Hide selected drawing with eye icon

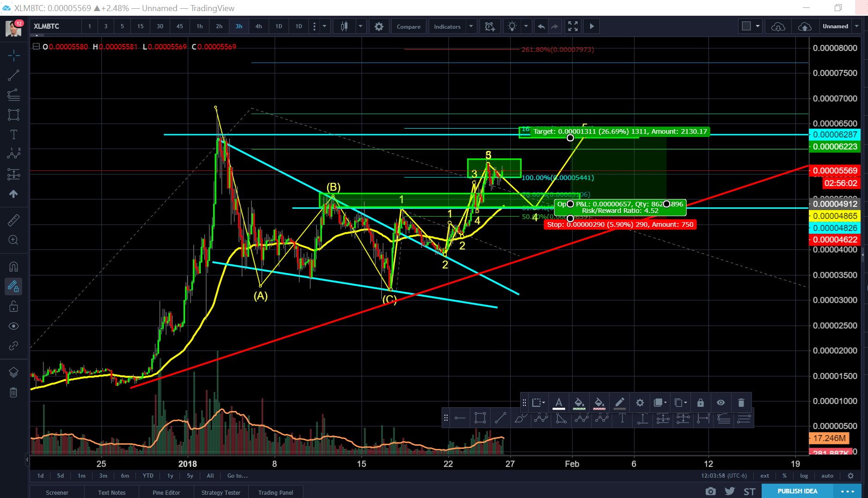(x=720, y=403)
